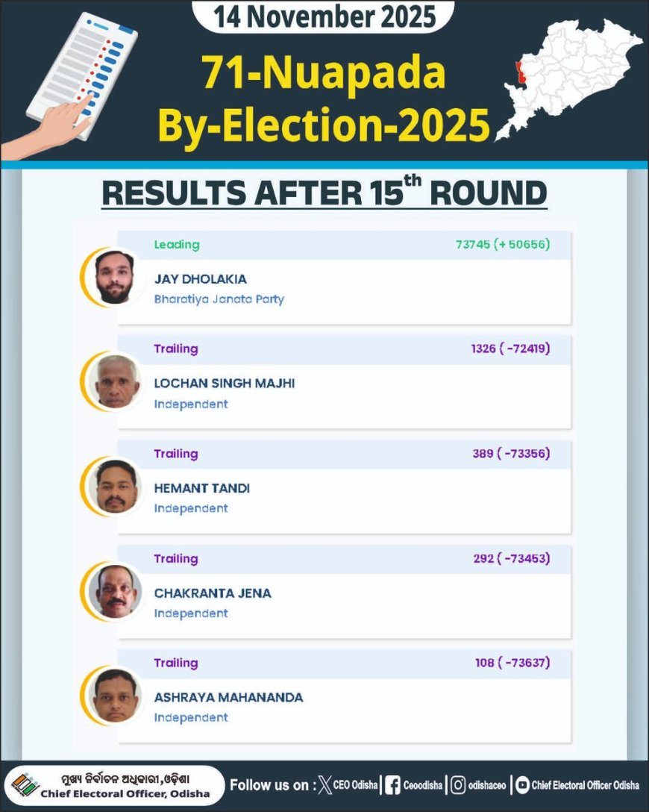Click vote count 73745 (+50656)

coord(502,244)
